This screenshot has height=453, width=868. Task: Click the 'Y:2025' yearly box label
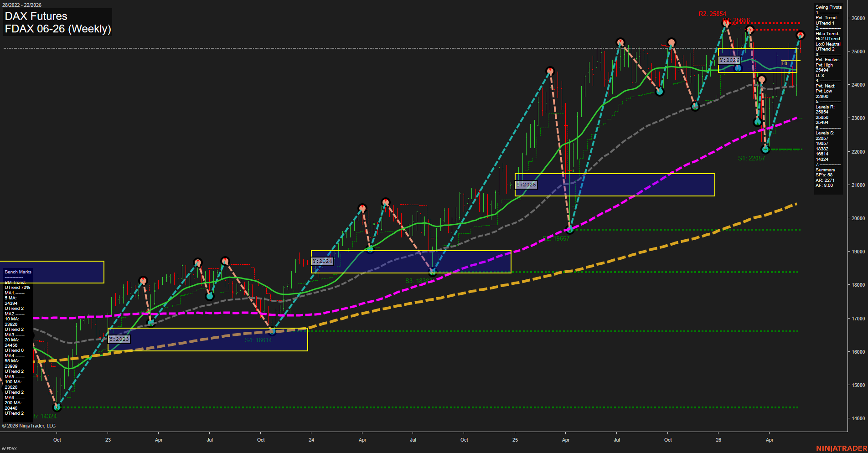pyautogui.click(x=526, y=185)
